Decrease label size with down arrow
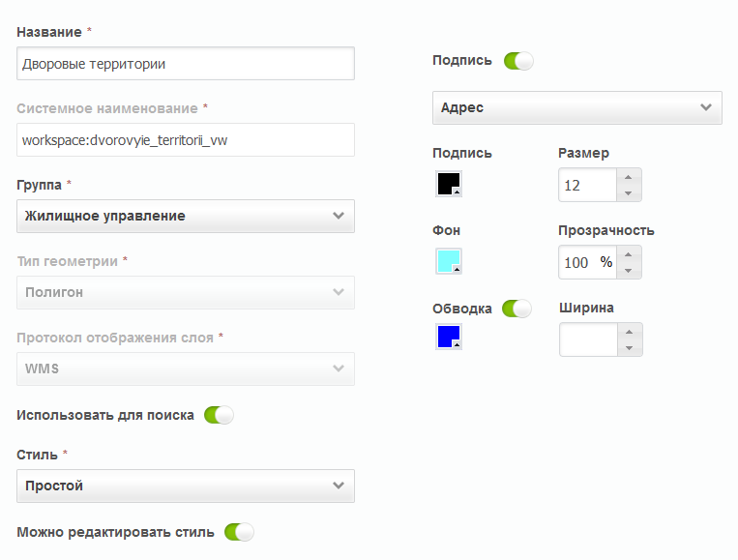The image size is (738, 560). pyautogui.click(x=629, y=192)
